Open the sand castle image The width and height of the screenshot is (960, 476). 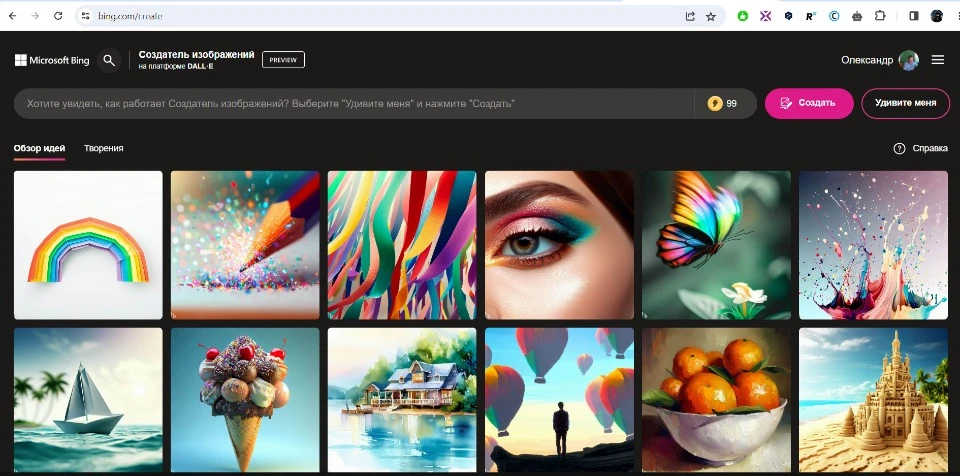pyautogui.click(x=873, y=399)
